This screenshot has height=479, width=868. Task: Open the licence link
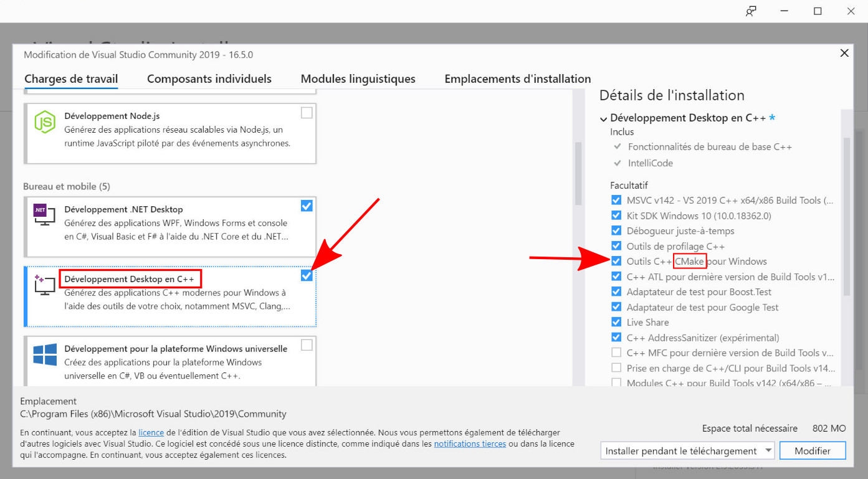(151, 432)
